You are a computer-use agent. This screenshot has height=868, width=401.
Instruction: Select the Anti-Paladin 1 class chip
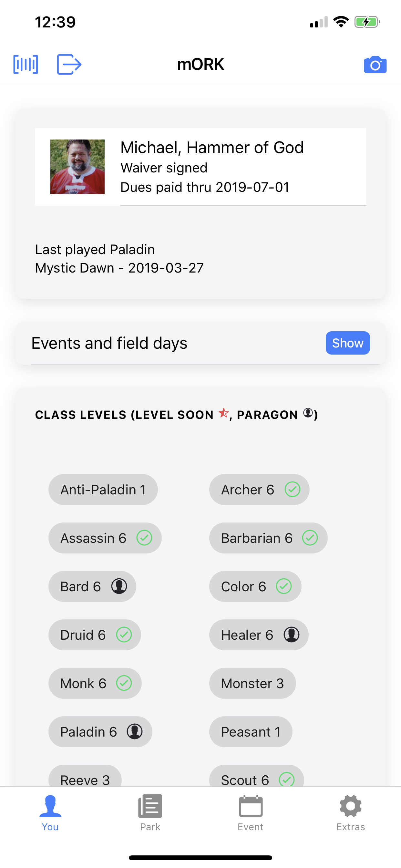click(x=103, y=490)
